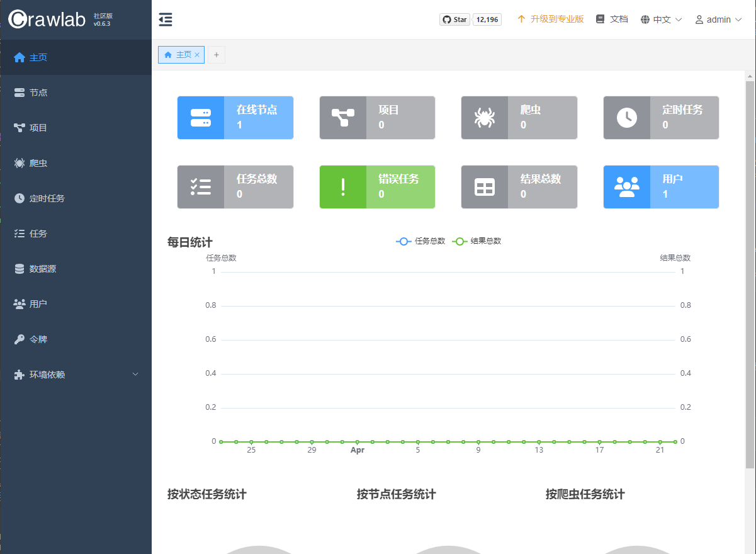Viewport: 756px width, 554px height.
Task: Click 升级到专业版 upgrade link
Action: (551, 19)
